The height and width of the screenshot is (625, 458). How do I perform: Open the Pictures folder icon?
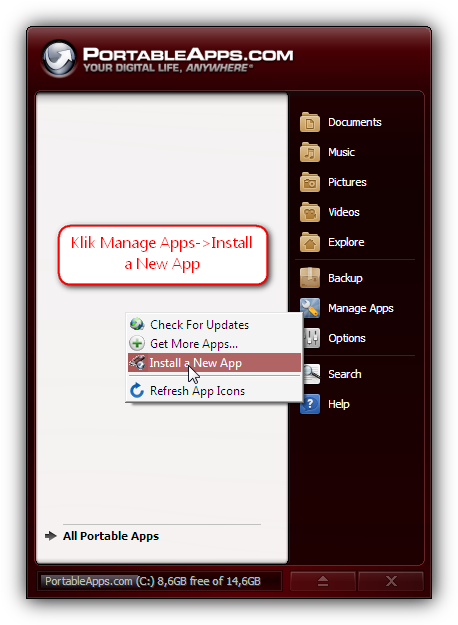(x=310, y=182)
